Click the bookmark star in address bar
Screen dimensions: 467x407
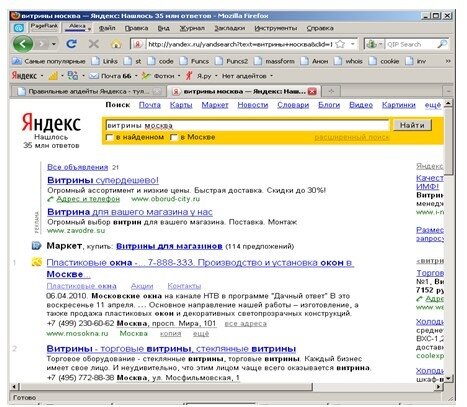(340, 44)
